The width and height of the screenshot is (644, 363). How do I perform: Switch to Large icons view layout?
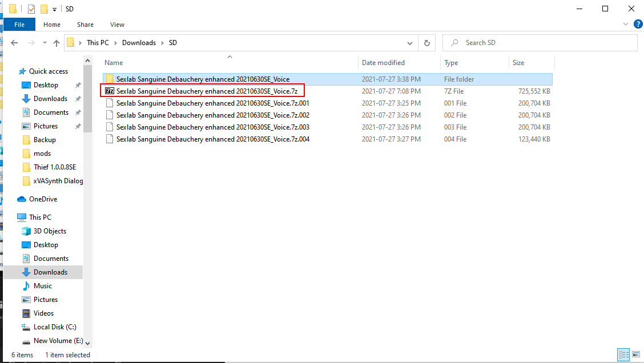pyautogui.click(x=636, y=354)
